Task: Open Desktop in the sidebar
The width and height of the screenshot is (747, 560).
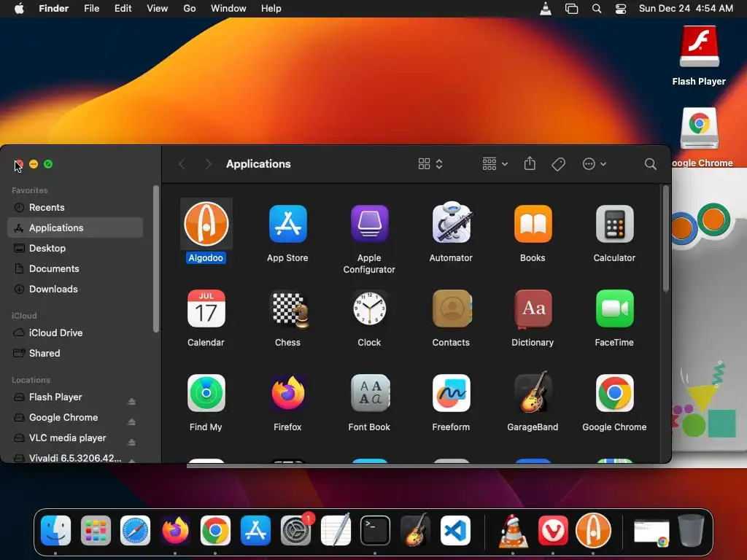Action: click(75, 248)
